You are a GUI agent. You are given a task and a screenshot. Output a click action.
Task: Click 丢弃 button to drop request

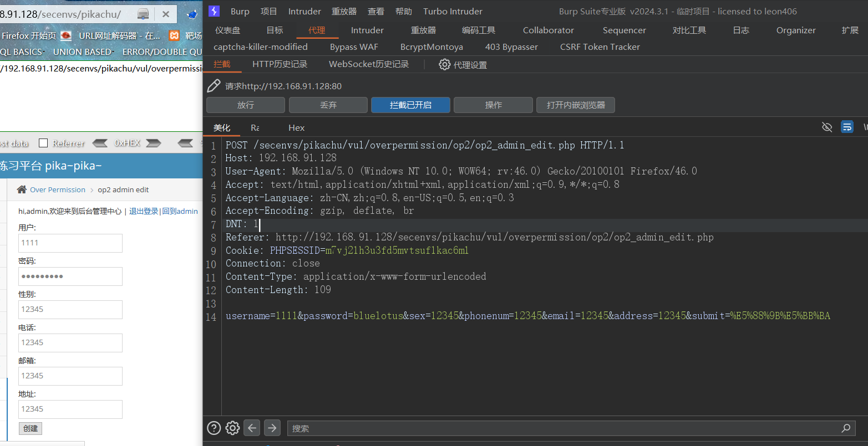pos(328,105)
